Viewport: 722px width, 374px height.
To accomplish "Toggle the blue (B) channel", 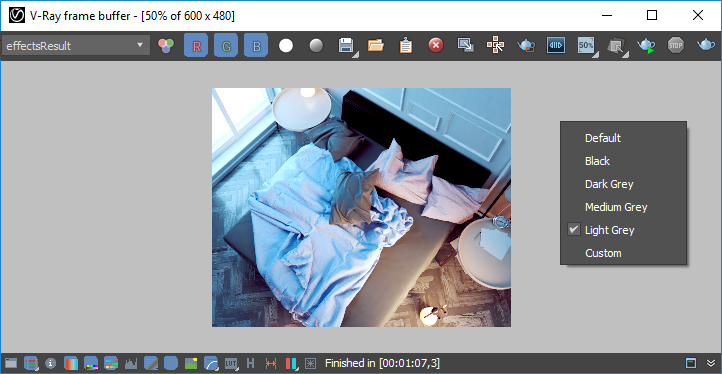I will [256, 46].
